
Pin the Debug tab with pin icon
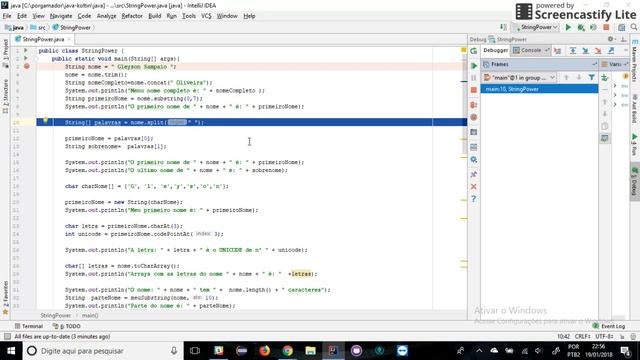(x=473, y=174)
